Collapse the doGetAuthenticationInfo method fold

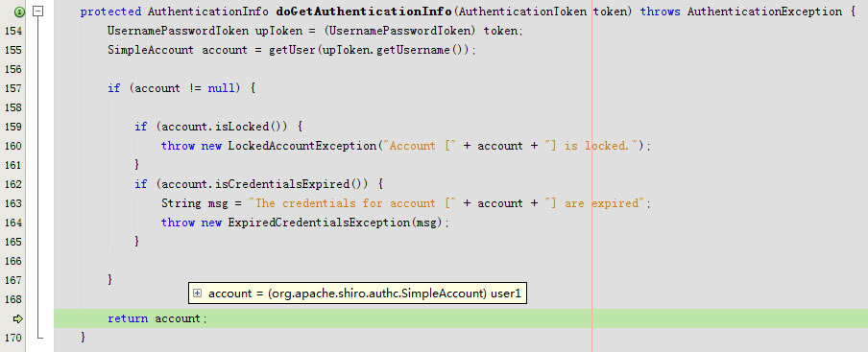(37, 12)
